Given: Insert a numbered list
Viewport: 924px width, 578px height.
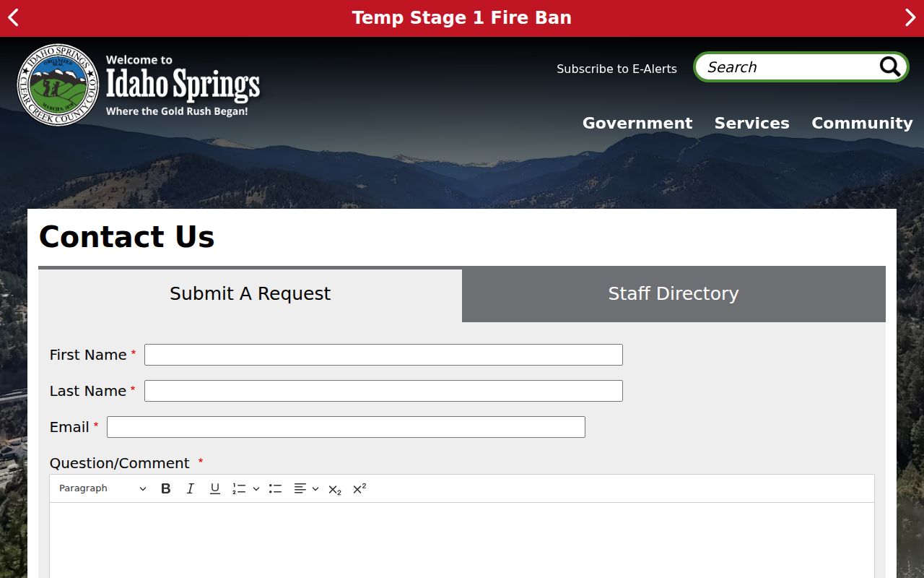Looking at the screenshot, I should tap(239, 489).
